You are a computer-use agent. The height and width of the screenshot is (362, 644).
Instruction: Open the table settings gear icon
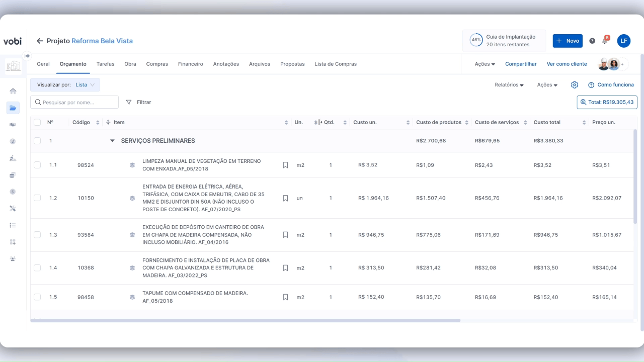click(x=575, y=85)
